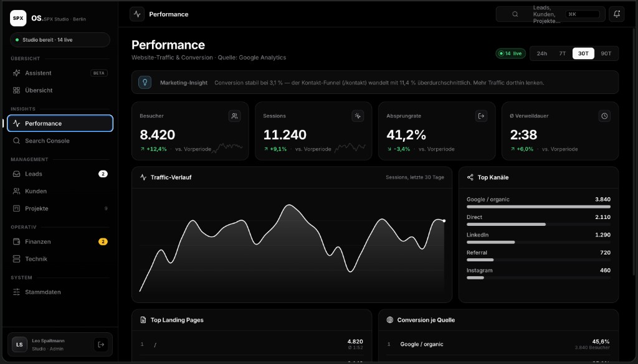Click the Kunden people icon
Screen dimensions: 638x364
point(16,191)
